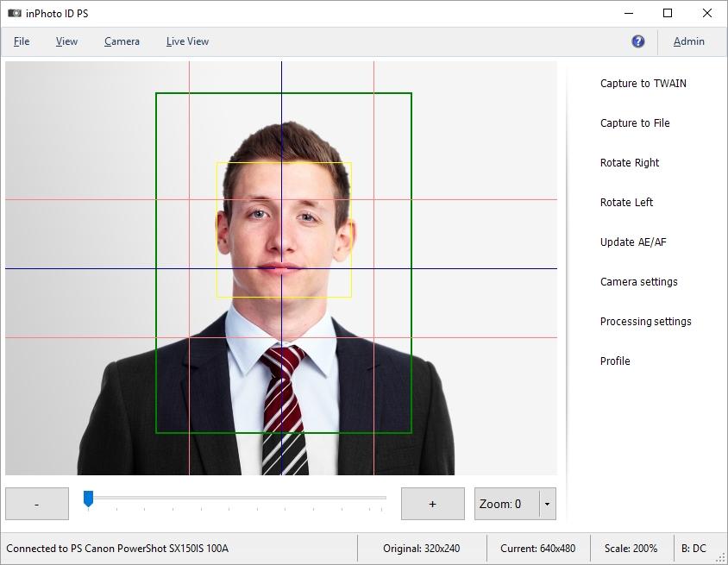This screenshot has width=728, height=565.
Task: Click the zoom slider handle
Action: tap(88, 498)
